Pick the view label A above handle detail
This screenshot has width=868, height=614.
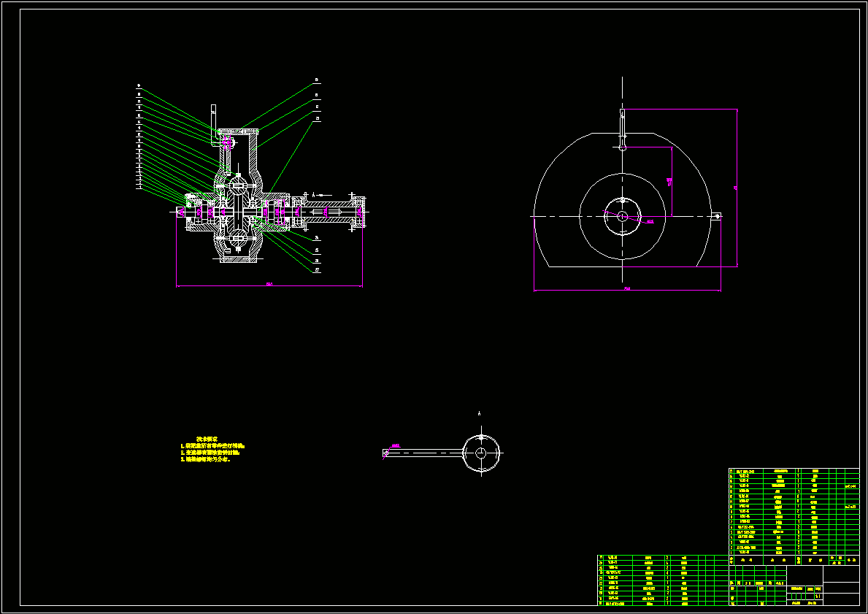(x=480, y=413)
